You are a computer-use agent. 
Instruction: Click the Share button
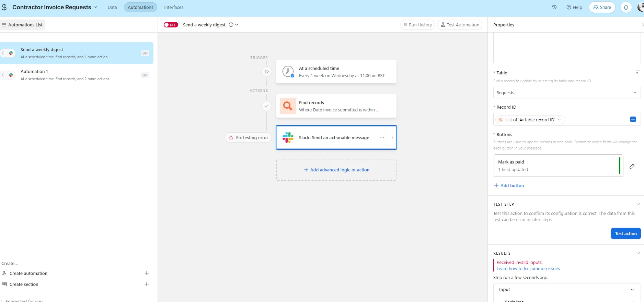tap(602, 7)
